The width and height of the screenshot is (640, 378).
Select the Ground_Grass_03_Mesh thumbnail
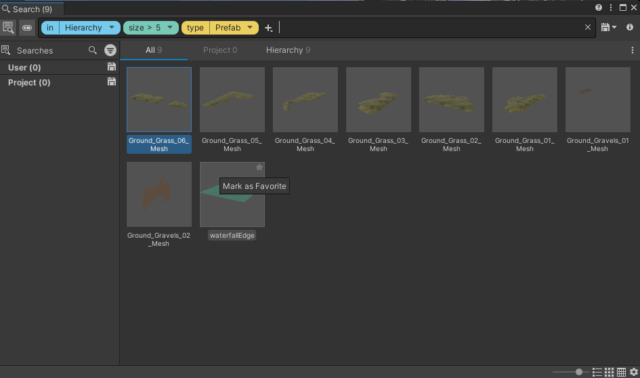[378, 100]
